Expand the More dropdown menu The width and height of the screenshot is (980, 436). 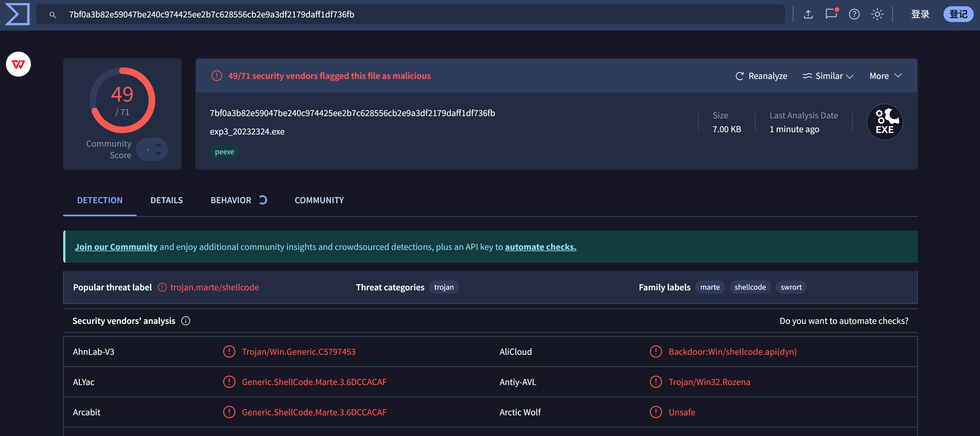885,76
